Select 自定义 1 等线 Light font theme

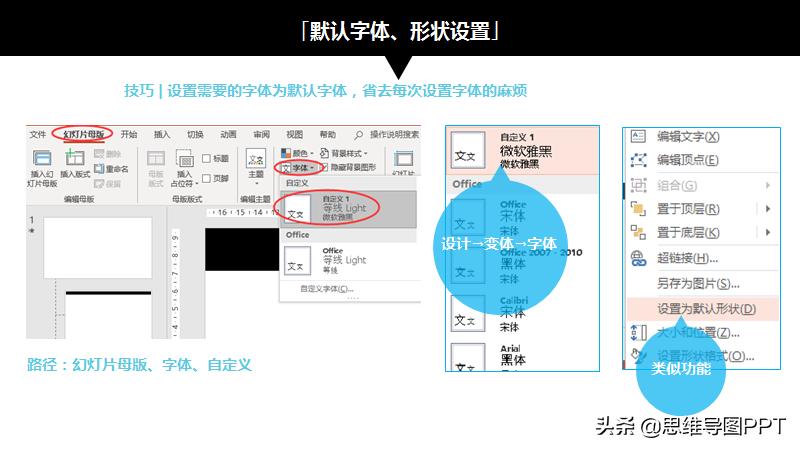coord(348,209)
